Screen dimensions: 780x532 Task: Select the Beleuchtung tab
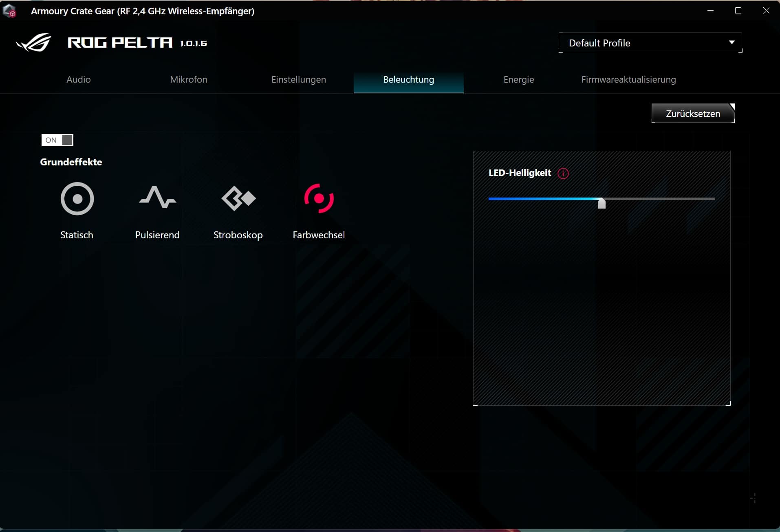[408, 79]
